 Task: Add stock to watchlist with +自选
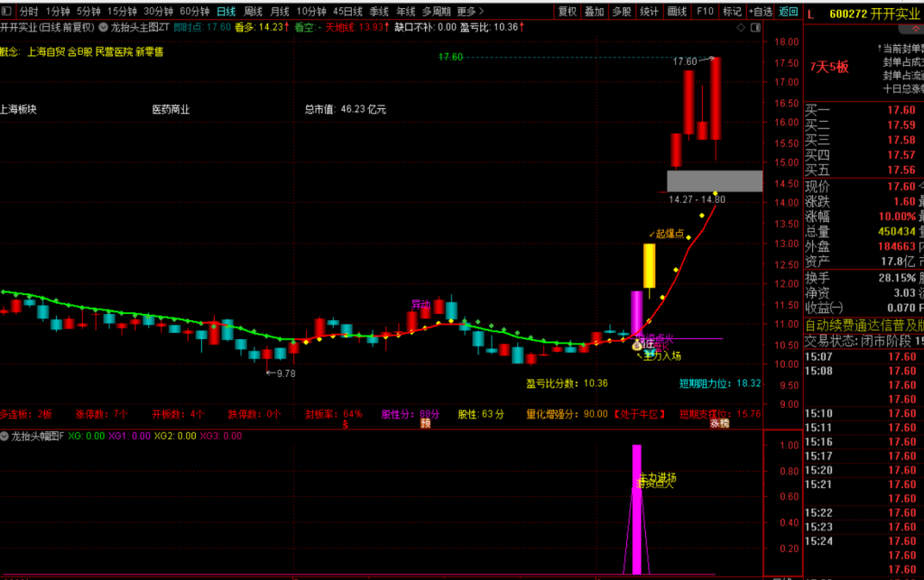[761, 11]
